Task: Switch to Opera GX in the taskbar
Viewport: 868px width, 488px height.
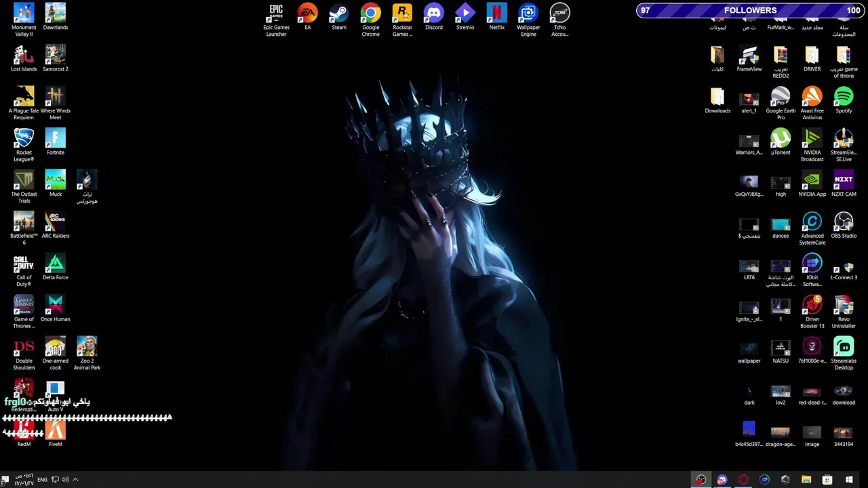Action: click(743, 480)
